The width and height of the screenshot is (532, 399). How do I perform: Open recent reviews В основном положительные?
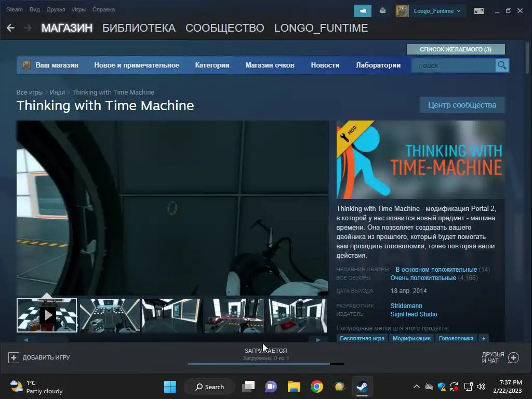[436, 270]
